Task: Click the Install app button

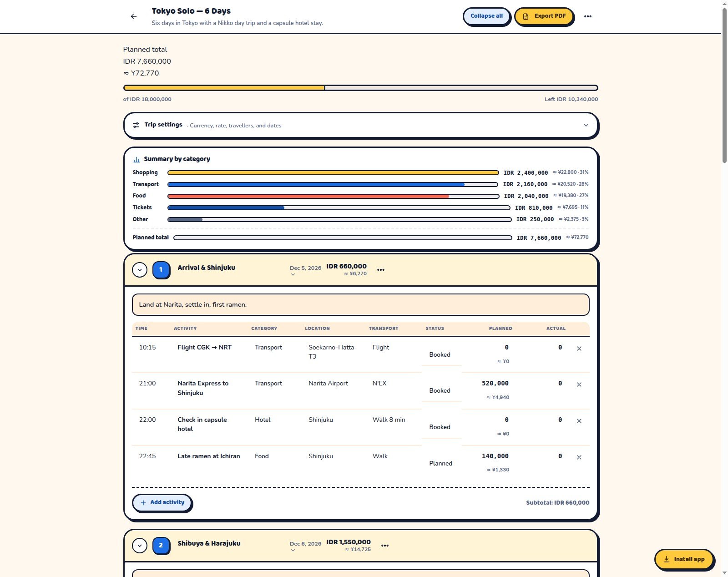Action: (683, 559)
